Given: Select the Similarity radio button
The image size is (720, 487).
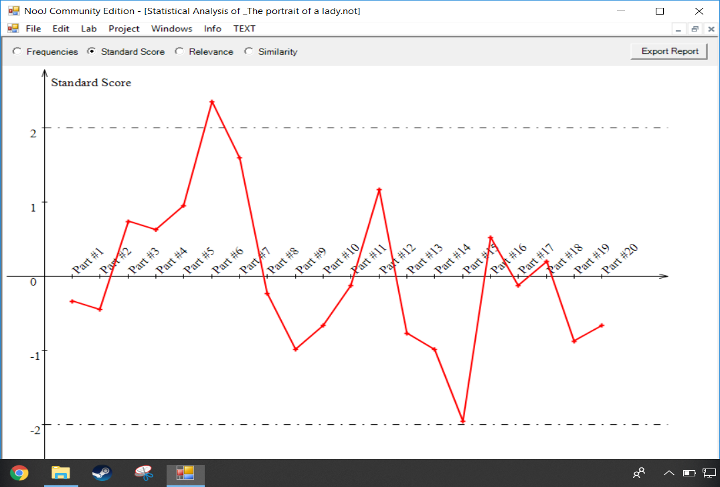Looking at the screenshot, I should [249, 52].
